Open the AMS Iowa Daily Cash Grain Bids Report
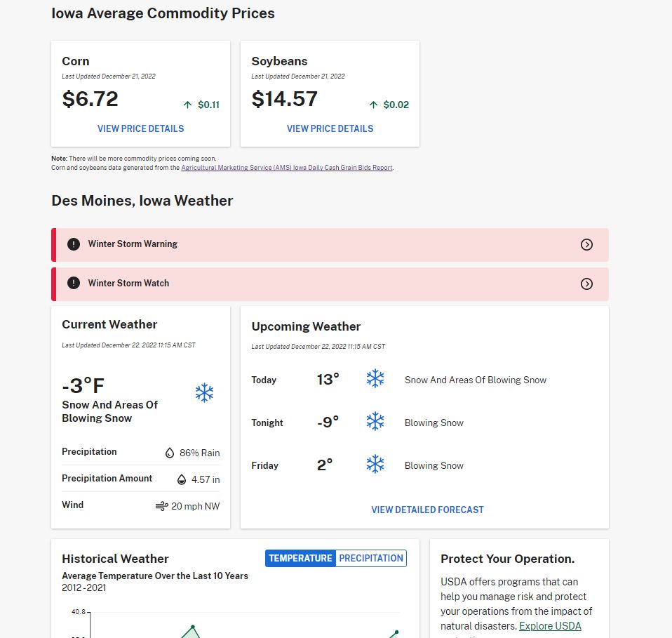Viewport: 672px width, 638px height. coord(286,168)
